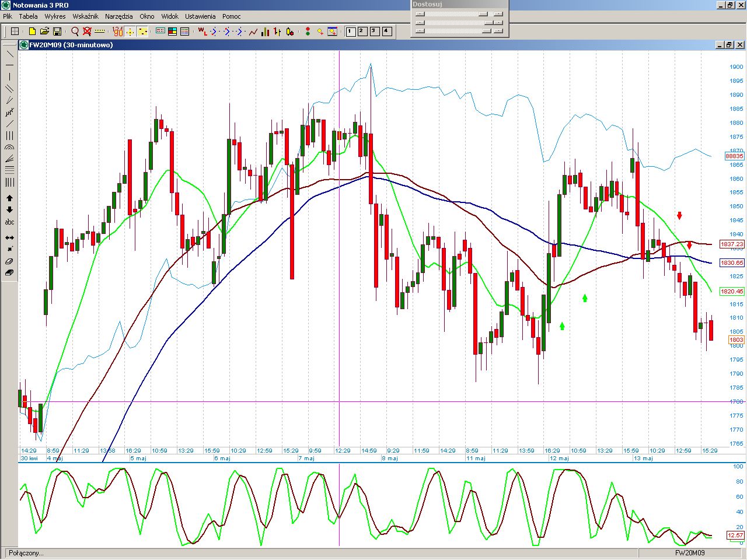The height and width of the screenshot is (560, 747).
Task: Select the diagonal trend line drawing tool
Action: [x=9, y=54]
